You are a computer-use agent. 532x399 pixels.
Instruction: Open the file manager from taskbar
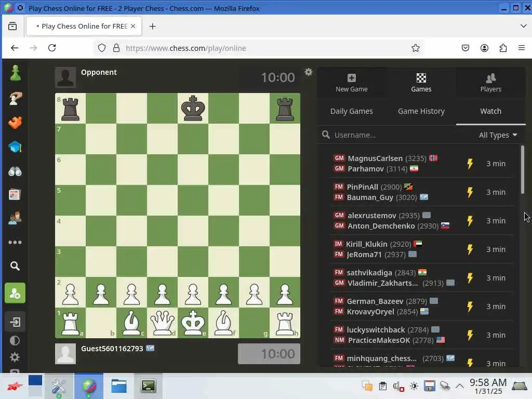coord(119,386)
